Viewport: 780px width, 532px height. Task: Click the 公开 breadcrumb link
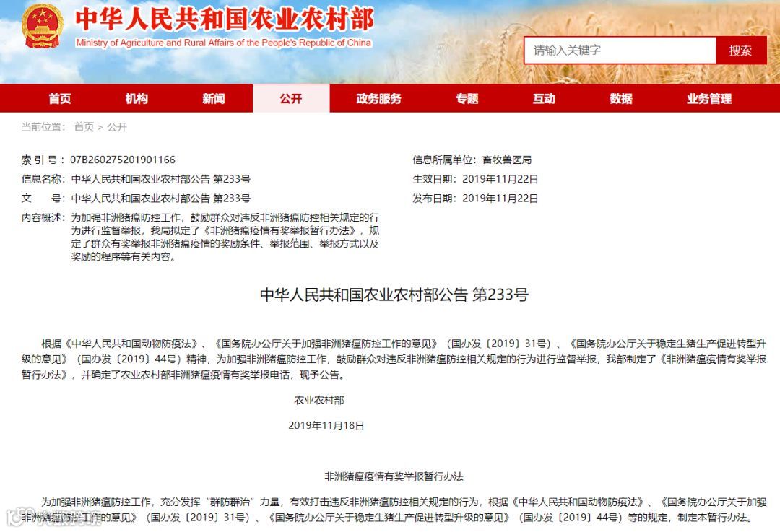pos(117,127)
